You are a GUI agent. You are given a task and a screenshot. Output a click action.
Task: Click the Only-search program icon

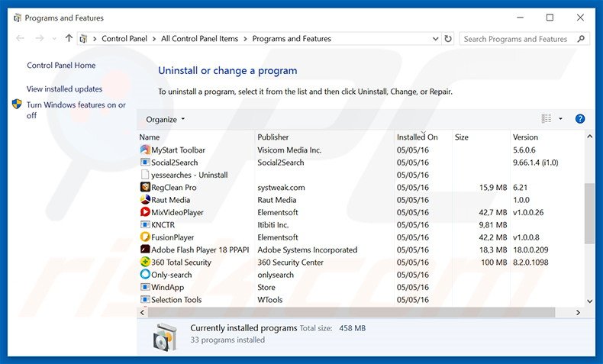pos(145,275)
